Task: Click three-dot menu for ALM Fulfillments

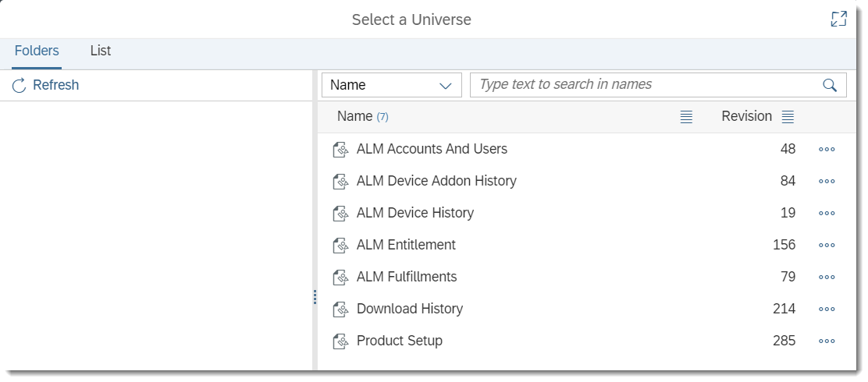Action: pos(827,278)
